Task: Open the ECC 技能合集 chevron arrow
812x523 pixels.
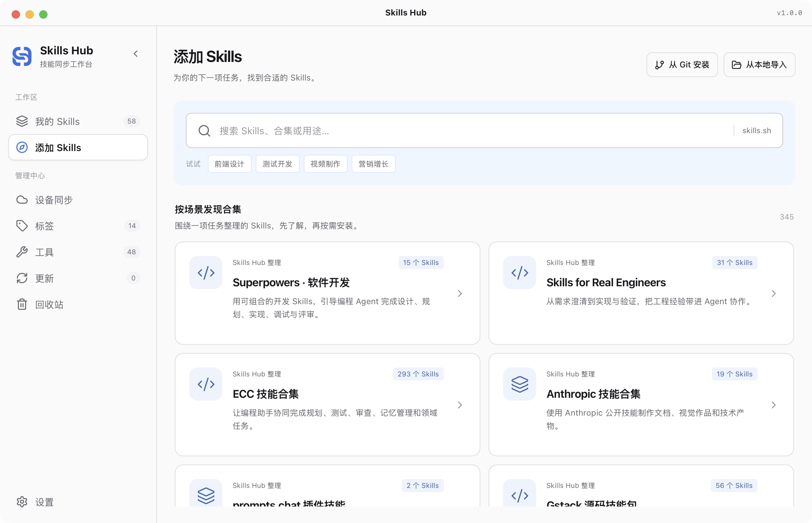Action: (460, 405)
